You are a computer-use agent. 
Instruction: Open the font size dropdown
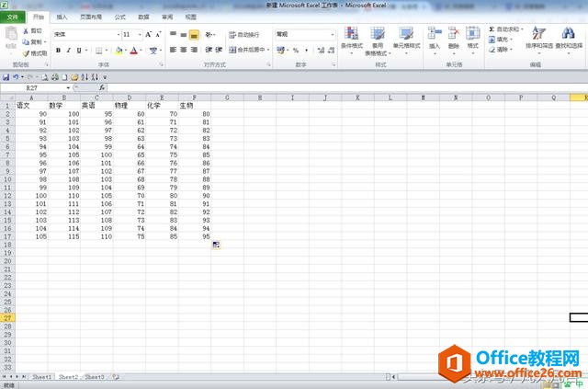coord(140,35)
